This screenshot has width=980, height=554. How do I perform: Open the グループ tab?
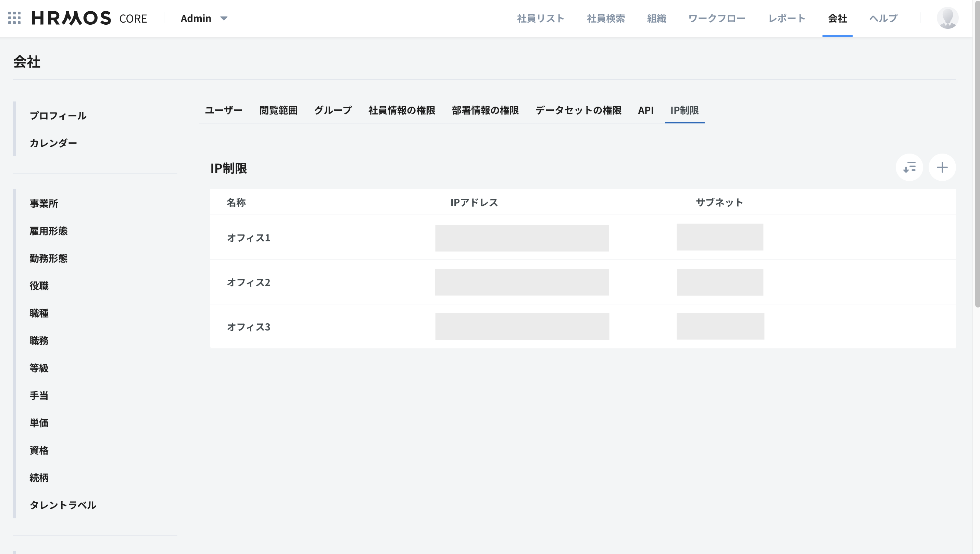(x=332, y=110)
